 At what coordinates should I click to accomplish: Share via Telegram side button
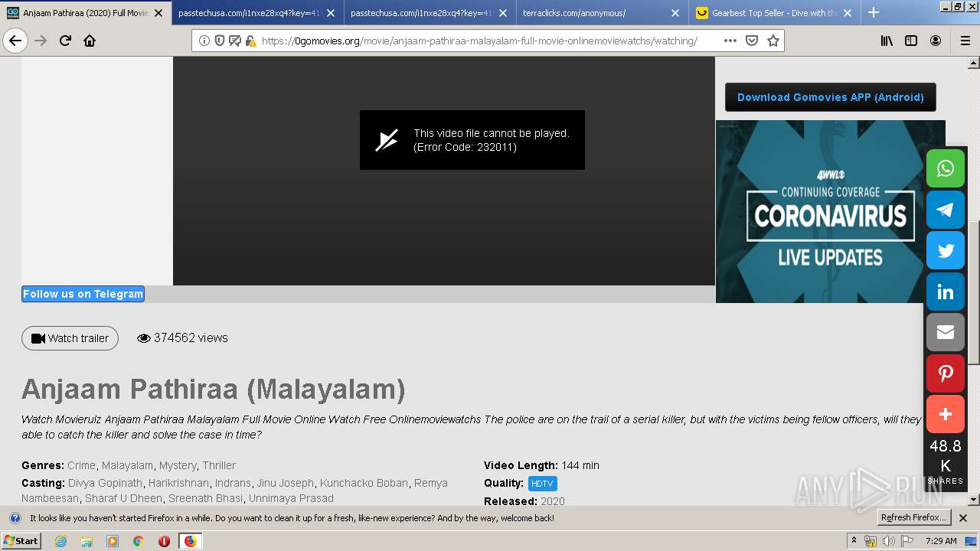pos(946,210)
